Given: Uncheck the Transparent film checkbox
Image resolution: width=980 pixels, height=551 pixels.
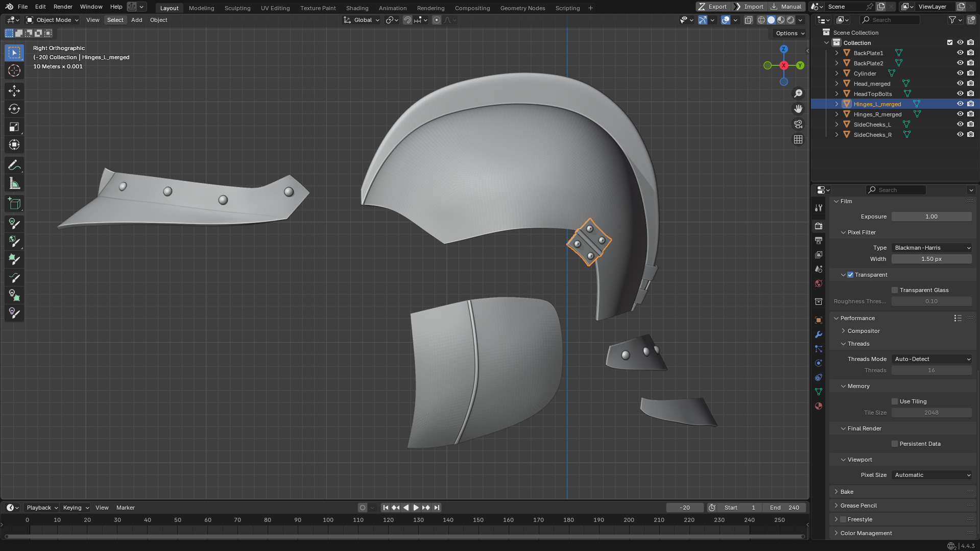Looking at the screenshot, I should click(x=850, y=275).
